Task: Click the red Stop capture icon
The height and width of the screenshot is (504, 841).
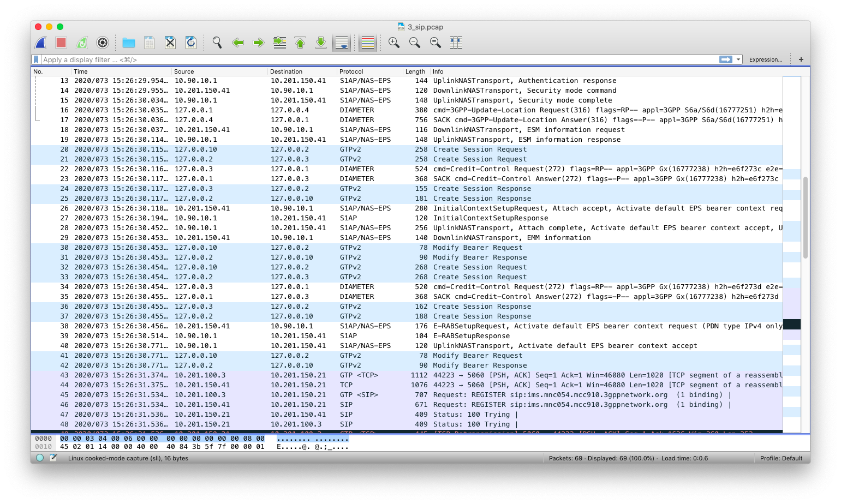Action: (61, 43)
